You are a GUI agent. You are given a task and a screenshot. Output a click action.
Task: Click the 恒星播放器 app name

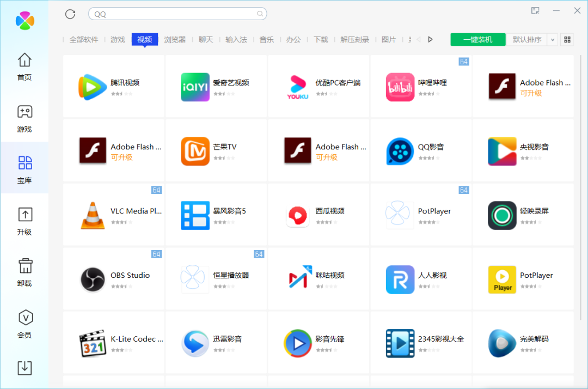[x=231, y=275]
